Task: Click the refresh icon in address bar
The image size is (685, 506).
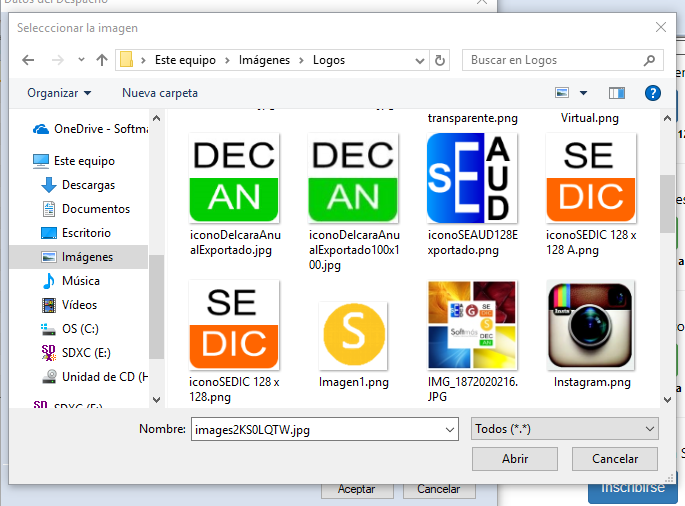Action: 441,60
